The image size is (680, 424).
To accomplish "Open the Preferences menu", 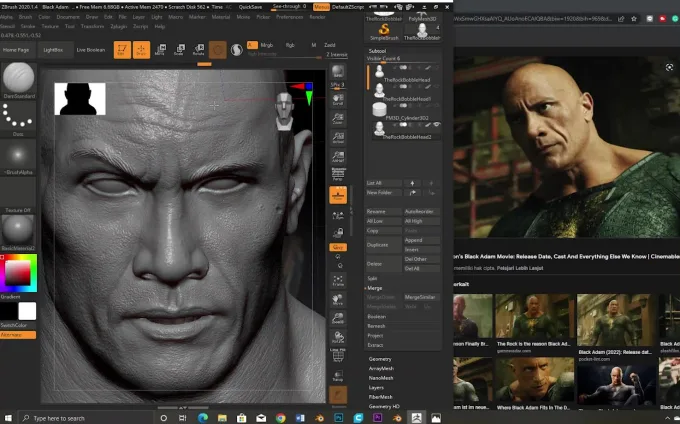I will (x=289, y=17).
